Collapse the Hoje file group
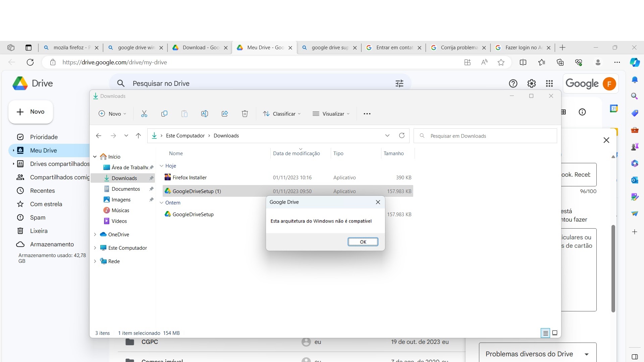 tap(161, 166)
